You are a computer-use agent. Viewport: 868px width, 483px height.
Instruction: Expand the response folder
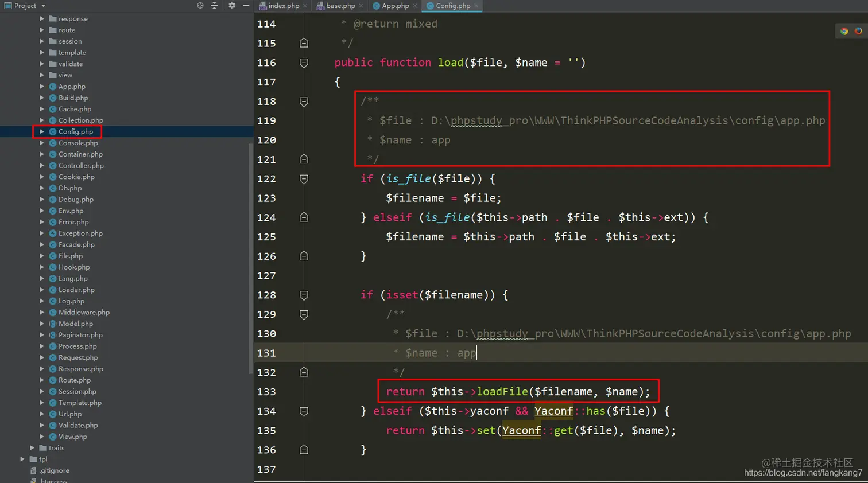click(41, 19)
